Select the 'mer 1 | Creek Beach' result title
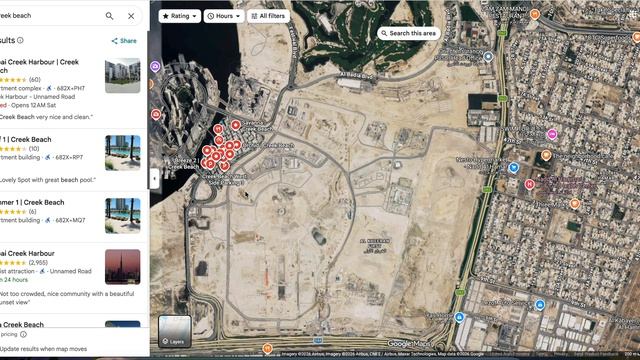This screenshot has width=640, height=360. 32,202
